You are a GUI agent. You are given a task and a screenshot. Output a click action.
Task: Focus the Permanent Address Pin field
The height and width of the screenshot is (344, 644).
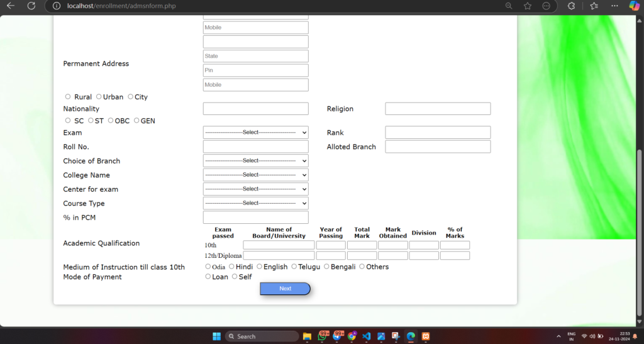[x=255, y=70]
